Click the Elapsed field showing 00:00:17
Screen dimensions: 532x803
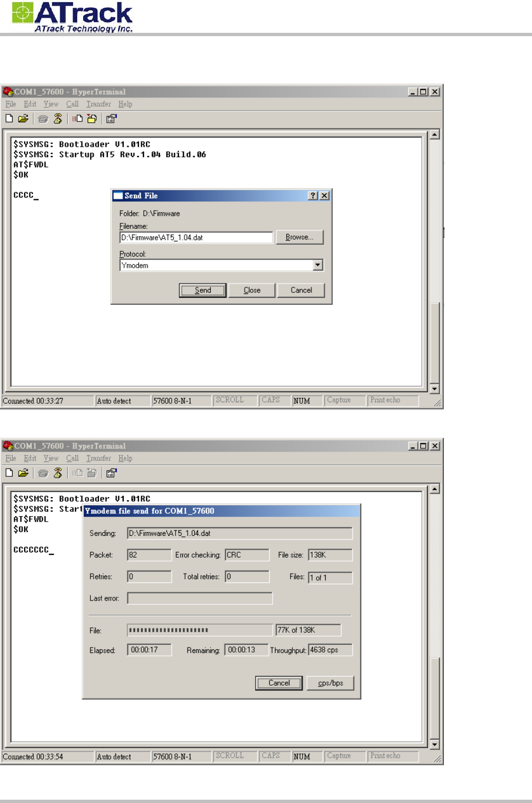click(x=149, y=650)
